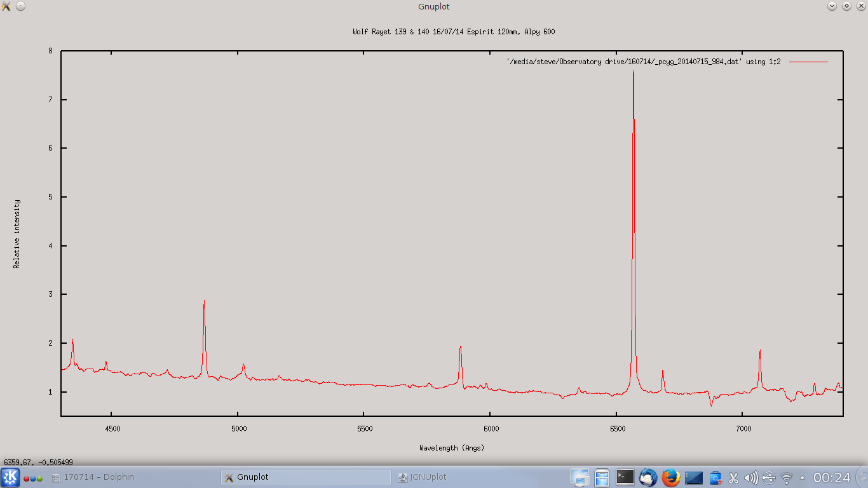Open the volume control in tray

tap(751, 477)
